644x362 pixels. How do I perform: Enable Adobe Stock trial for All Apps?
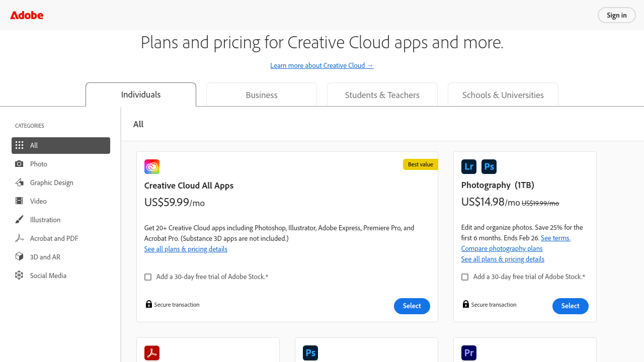148,277
